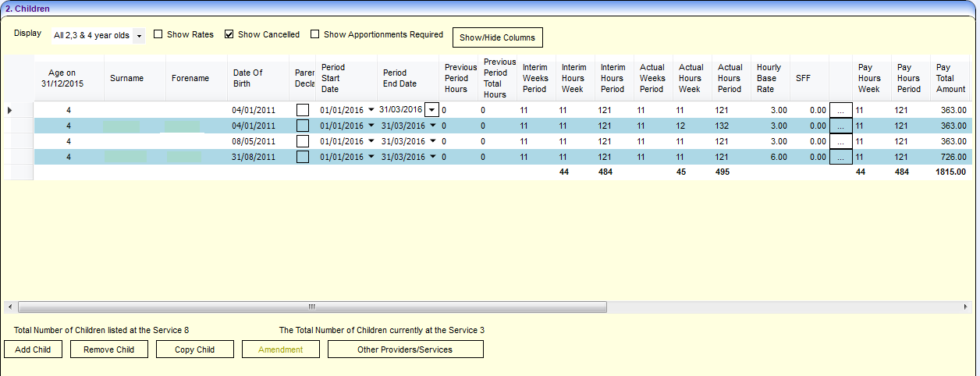
Task: Click Hourly Base Rate column header
Action: (769, 78)
